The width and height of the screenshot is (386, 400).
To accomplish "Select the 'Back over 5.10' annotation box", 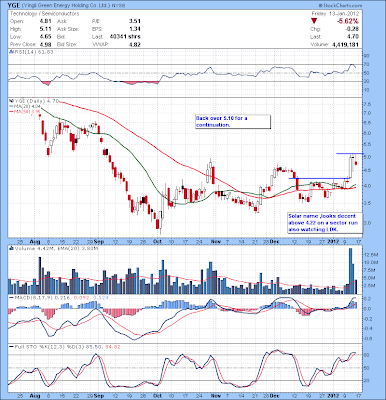I will click(x=233, y=122).
